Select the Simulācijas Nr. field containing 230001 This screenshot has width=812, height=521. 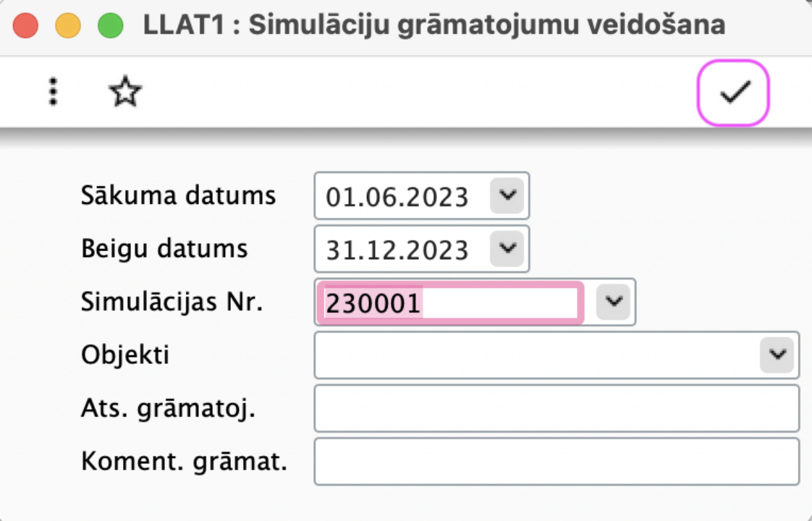pyautogui.click(x=450, y=303)
